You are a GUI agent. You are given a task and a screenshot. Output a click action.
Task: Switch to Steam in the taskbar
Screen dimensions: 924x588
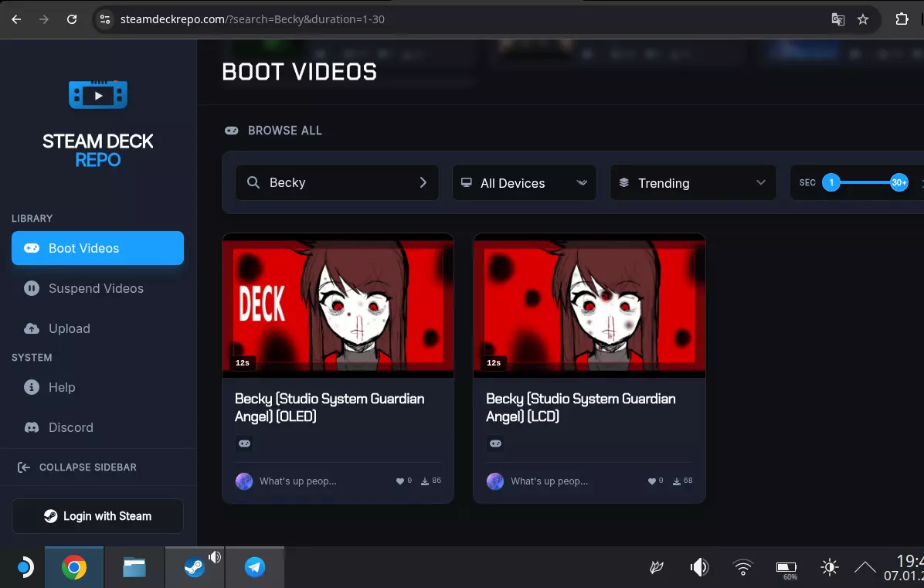coord(195,567)
